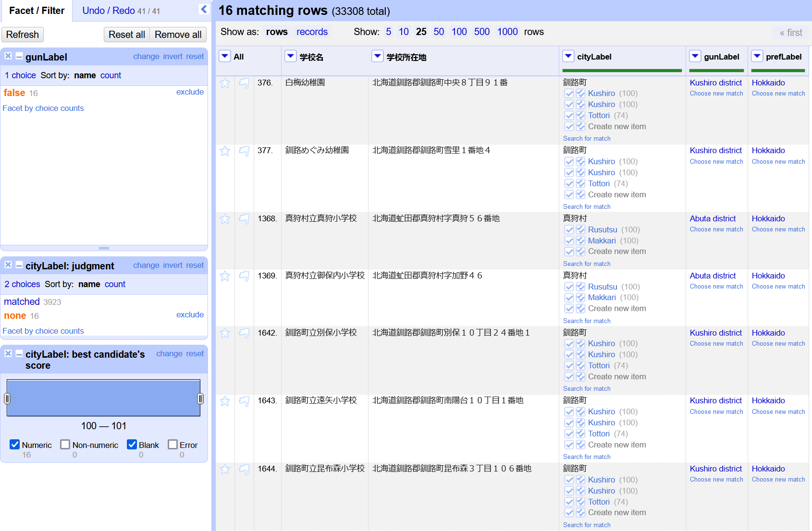
Task: Show data as rows
Action: 277,32
